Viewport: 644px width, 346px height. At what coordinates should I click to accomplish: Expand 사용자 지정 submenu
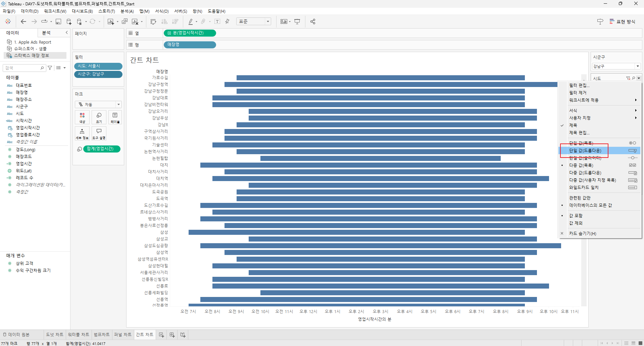tap(600, 118)
